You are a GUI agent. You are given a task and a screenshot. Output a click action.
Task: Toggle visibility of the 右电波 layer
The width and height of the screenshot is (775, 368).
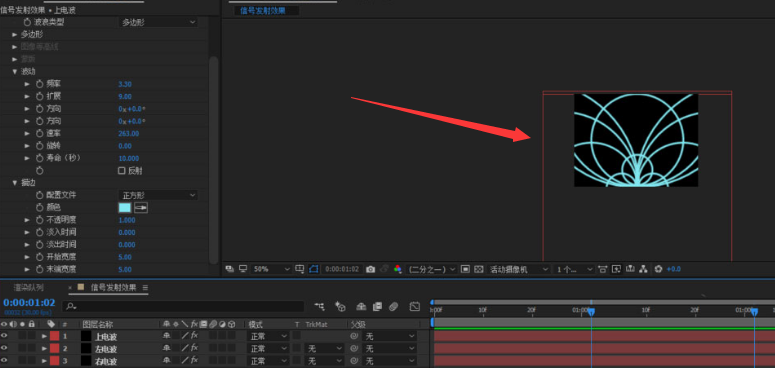(x=4, y=361)
